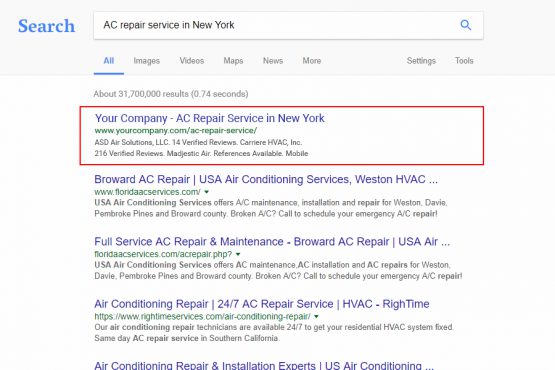Select the All results tab

109,61
